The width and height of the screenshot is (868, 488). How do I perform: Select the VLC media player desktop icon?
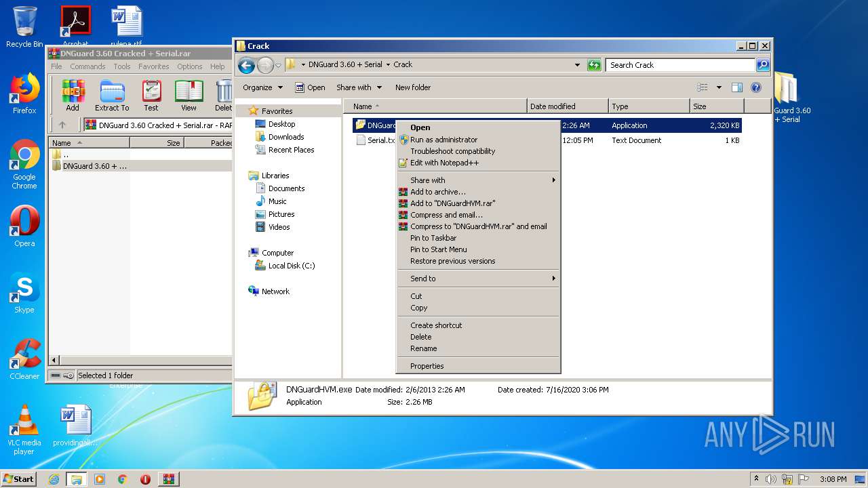click(24, 430)
